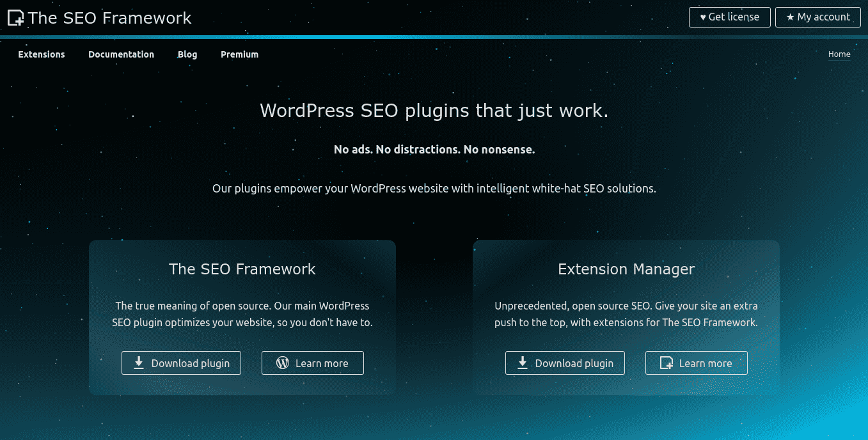This screenshot has width=868, height=440.
Task: Click the WordPress logo icon in Learn more
Action: coord(283,363)
